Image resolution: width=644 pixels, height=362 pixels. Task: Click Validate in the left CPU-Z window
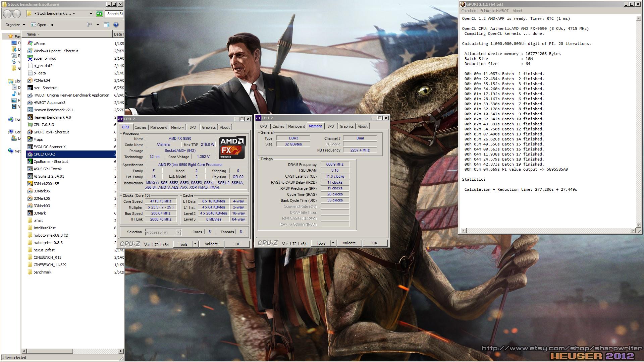(211, 244)
